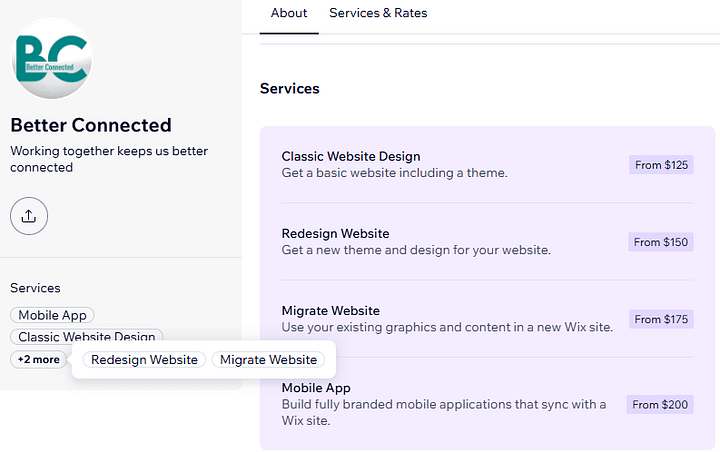Viewport: 720px width, 452px height.
Task: Choose Redesign Website tag in popup
Action: coord(144,360)
